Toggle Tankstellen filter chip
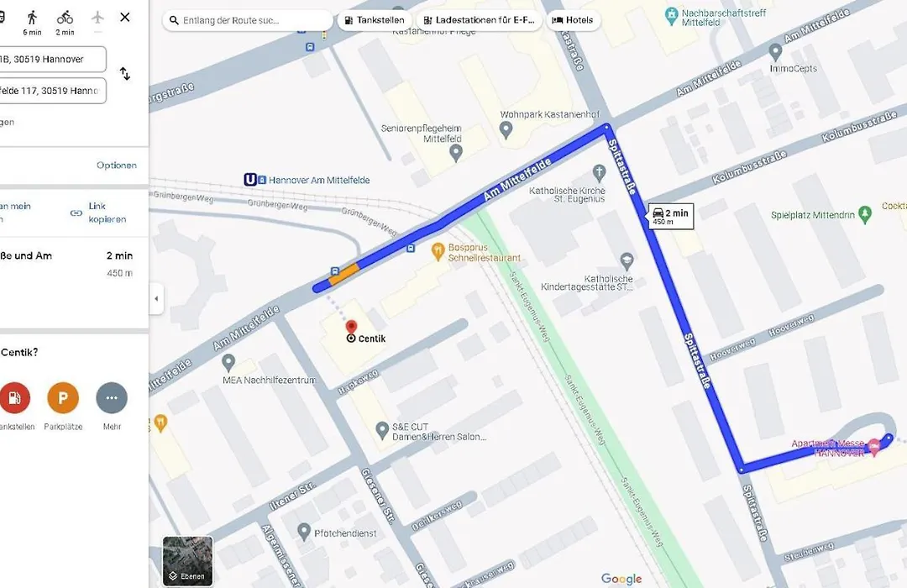Viewport: 907px width, 588px height. point(375,20)
